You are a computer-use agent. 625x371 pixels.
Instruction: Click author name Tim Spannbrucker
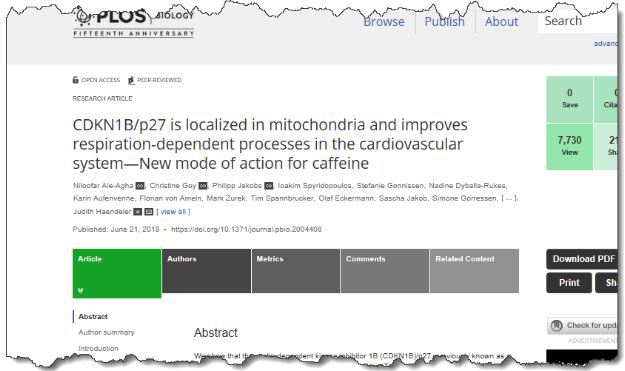(x=282, y=198)
